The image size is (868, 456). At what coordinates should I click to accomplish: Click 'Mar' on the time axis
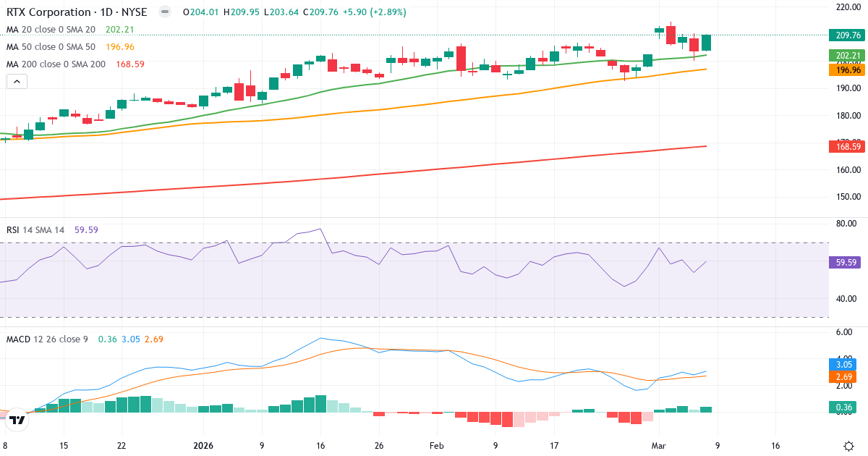tap(658, 446)
